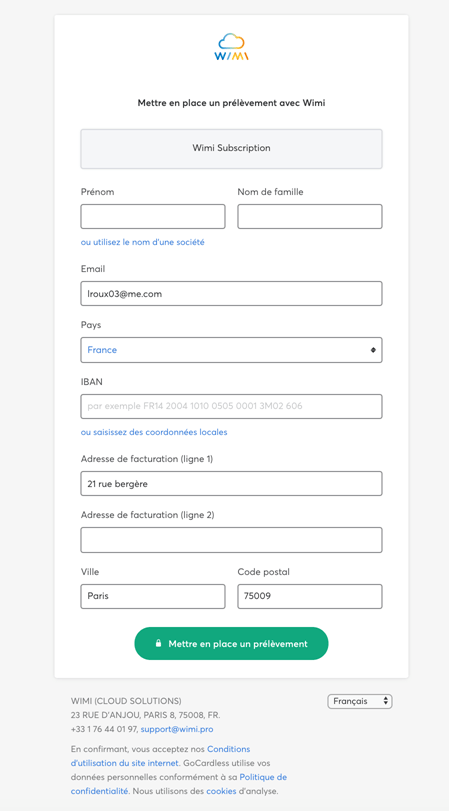Click the billing address line 2 field
Screen dimensions: 449x811
pyautogui.click(x=231, y=540)
